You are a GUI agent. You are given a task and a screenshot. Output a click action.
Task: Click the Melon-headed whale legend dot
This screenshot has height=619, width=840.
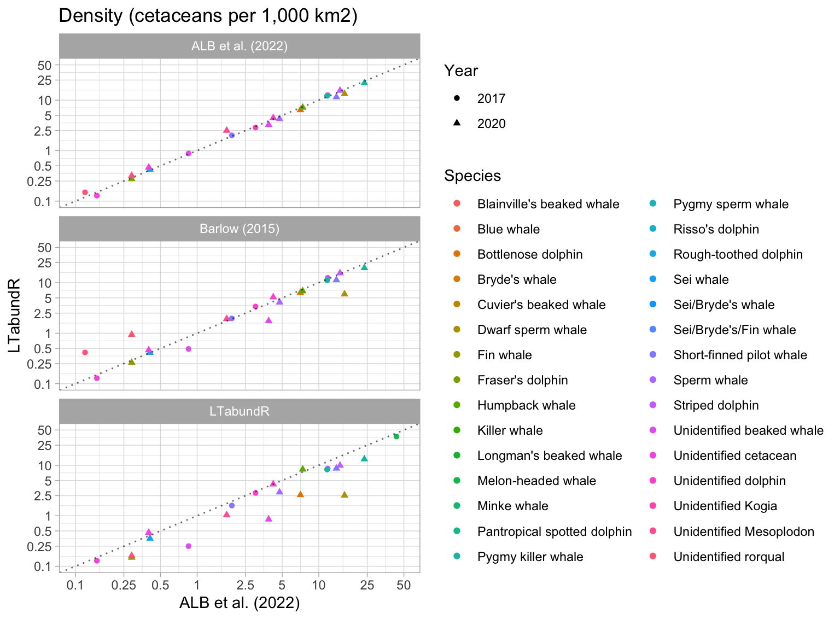coord(457,481)
